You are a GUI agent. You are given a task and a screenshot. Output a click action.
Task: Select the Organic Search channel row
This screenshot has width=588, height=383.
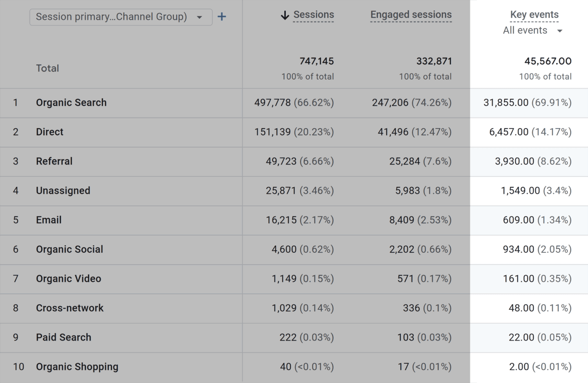pos(71,102)
